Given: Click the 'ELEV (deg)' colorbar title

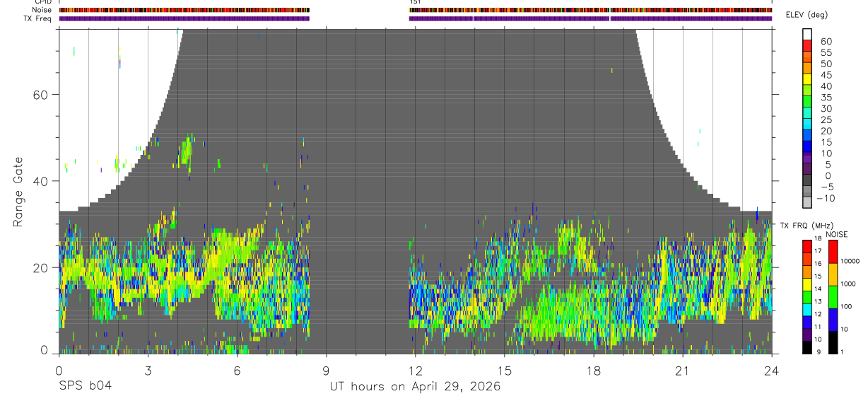Looking at the screenshot, I should pyautogui.click(x=807, y=15).
